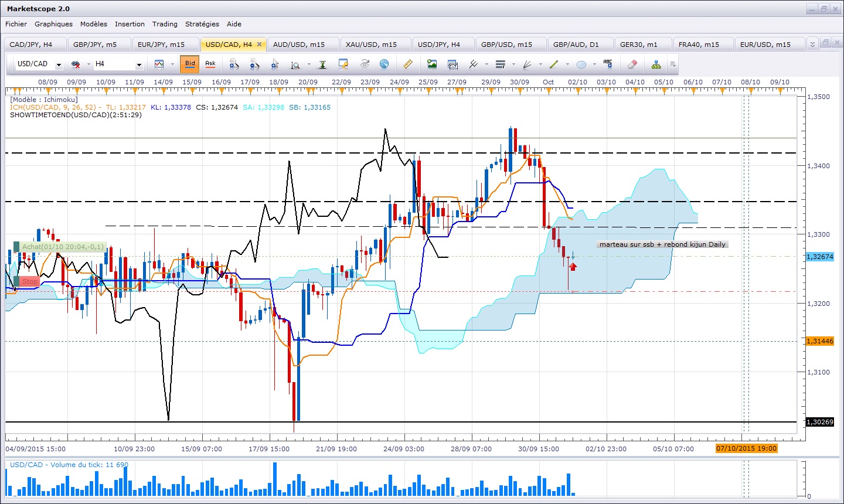Select the Fibonacci retracement lines tool

[500, 64]
